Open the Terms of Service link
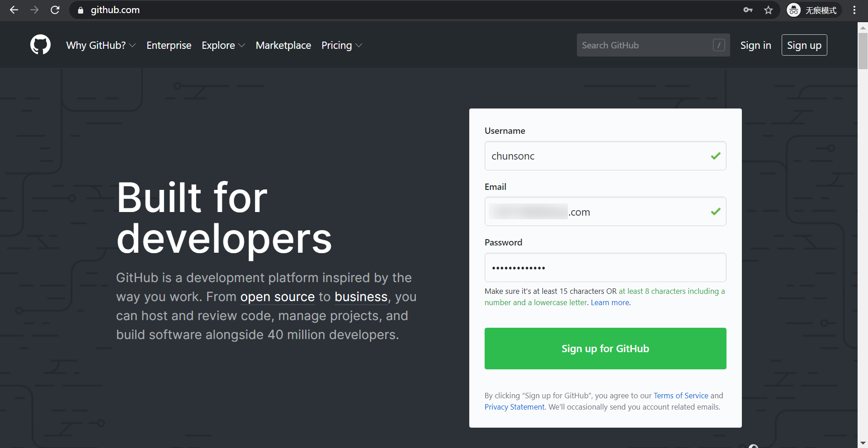 click(680, 396)
